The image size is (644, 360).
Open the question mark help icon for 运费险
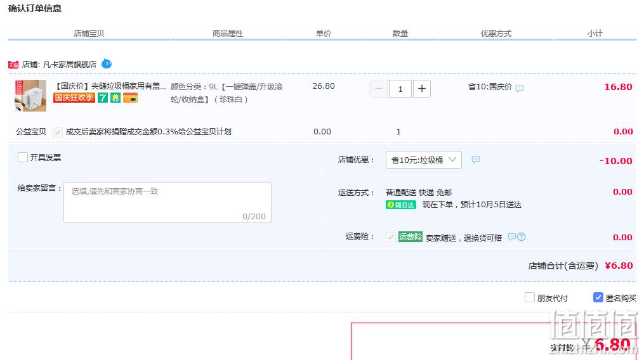(x=521, y=237)
